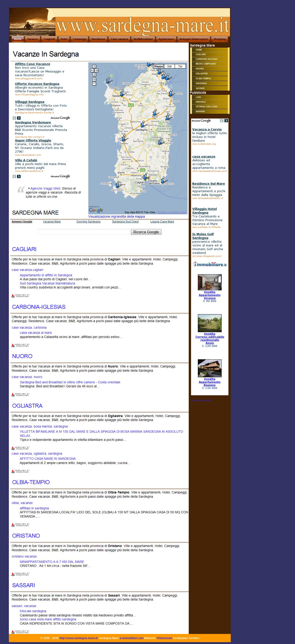
Task: Switch map to Mappa view
Action: (158, 66)
